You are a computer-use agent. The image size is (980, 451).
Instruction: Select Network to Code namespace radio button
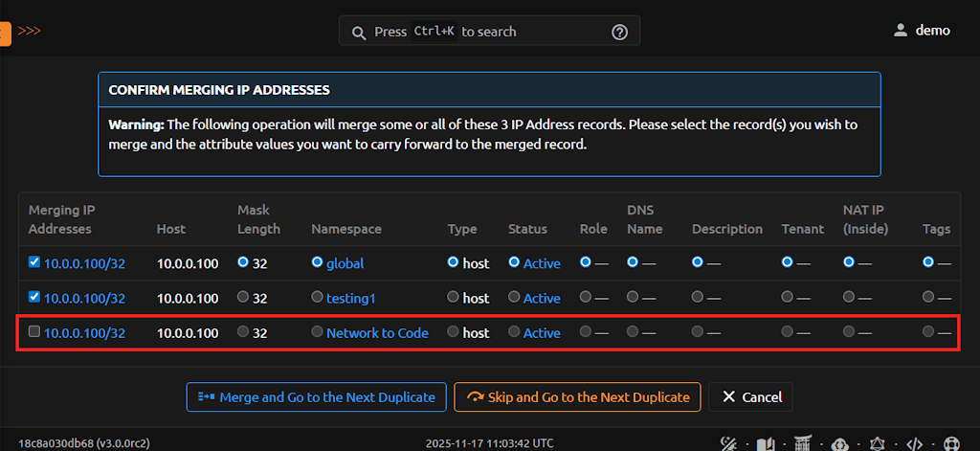point(317,332)
